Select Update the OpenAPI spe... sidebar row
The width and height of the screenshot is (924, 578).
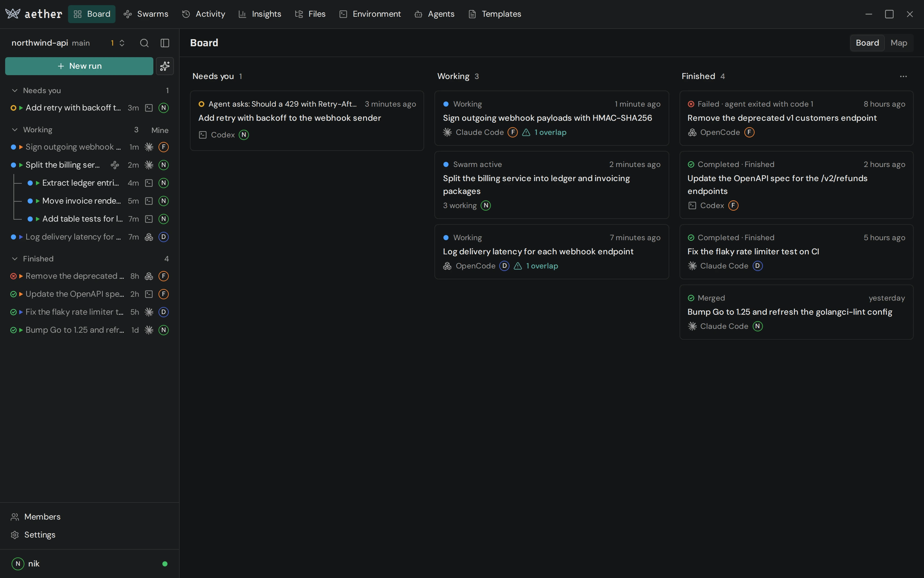pyautogui.click(x=89, y=294)
